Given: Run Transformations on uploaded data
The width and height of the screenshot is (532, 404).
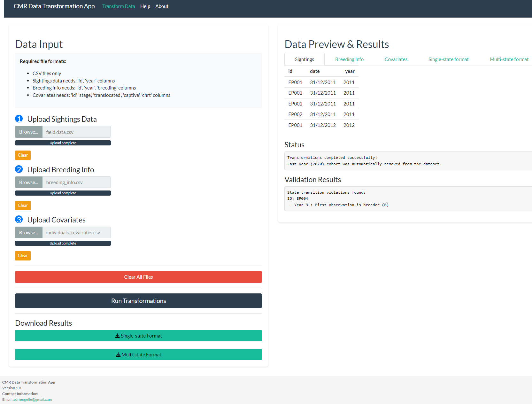Looking at the screenshot, I should pyautogui.click(x=138, y=301).
